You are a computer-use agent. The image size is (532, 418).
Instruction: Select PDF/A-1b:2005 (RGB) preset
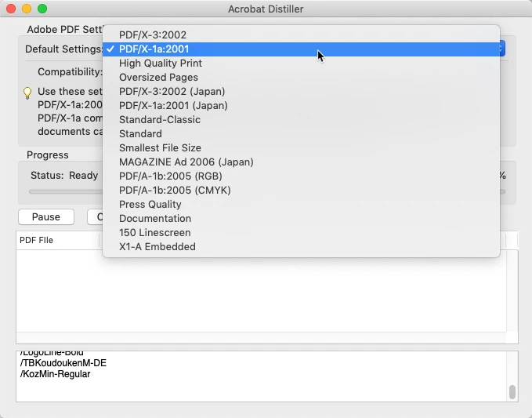(301, 176)
